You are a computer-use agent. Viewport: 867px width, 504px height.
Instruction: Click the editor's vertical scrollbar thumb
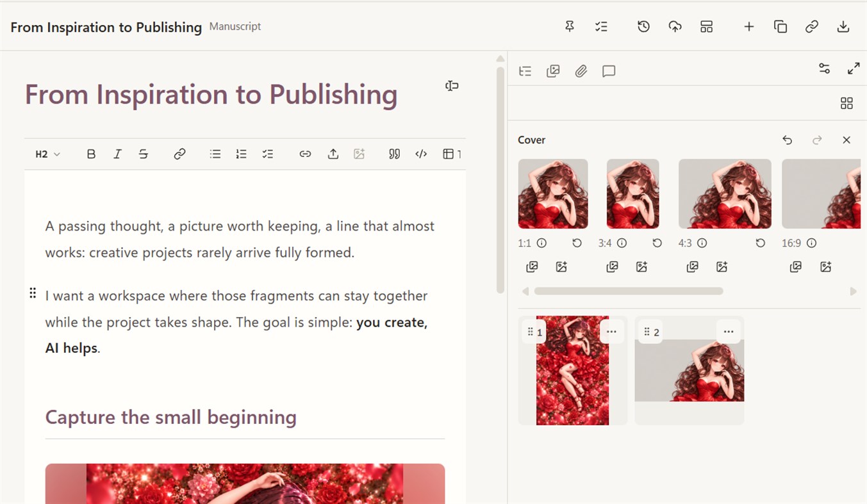click(500, 181)
